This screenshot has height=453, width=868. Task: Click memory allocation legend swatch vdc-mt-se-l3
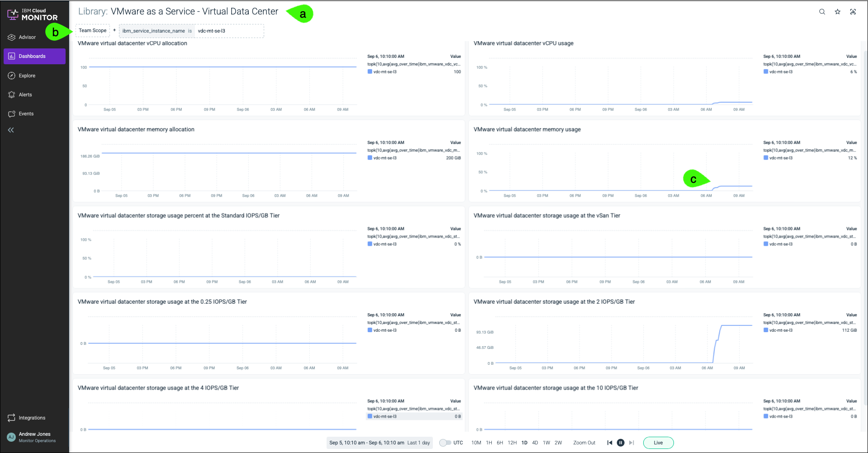pyautogui.click(x=370, y=158)
